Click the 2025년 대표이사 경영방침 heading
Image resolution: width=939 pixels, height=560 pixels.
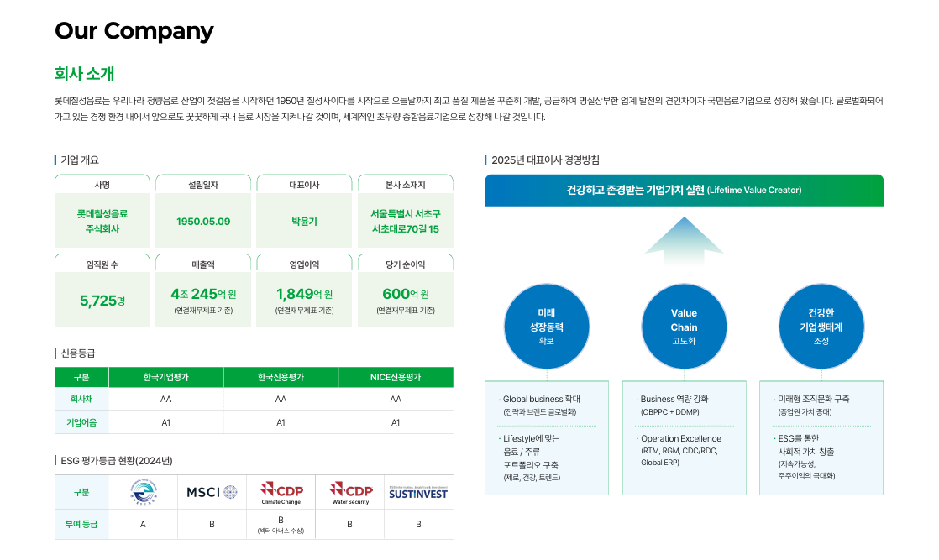(x=546, y=160)
